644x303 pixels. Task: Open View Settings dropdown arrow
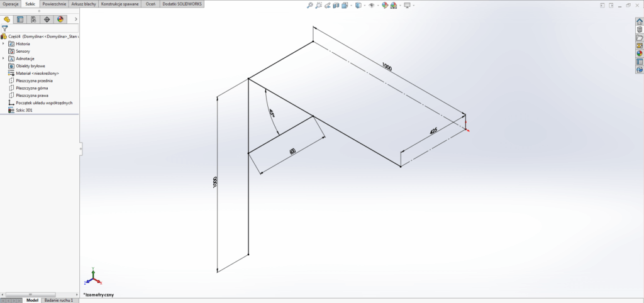click(413, 6)
